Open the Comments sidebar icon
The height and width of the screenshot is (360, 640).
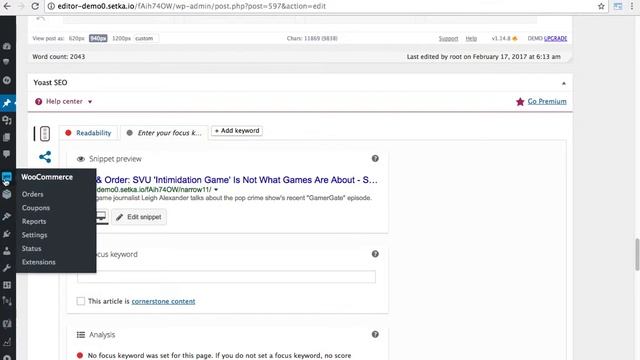7,154
